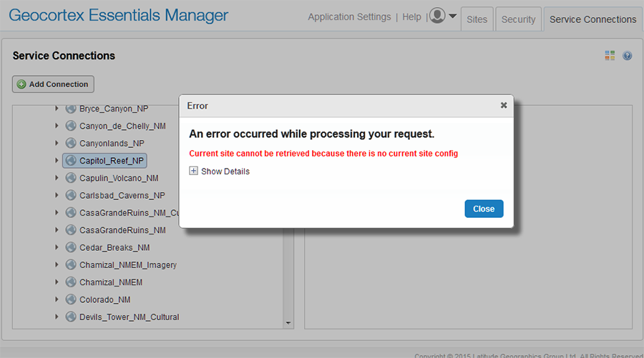
Task: Expand the Devils_Tower_NM_Cultural tree node arrow
Action: click(x=57, y=317)
